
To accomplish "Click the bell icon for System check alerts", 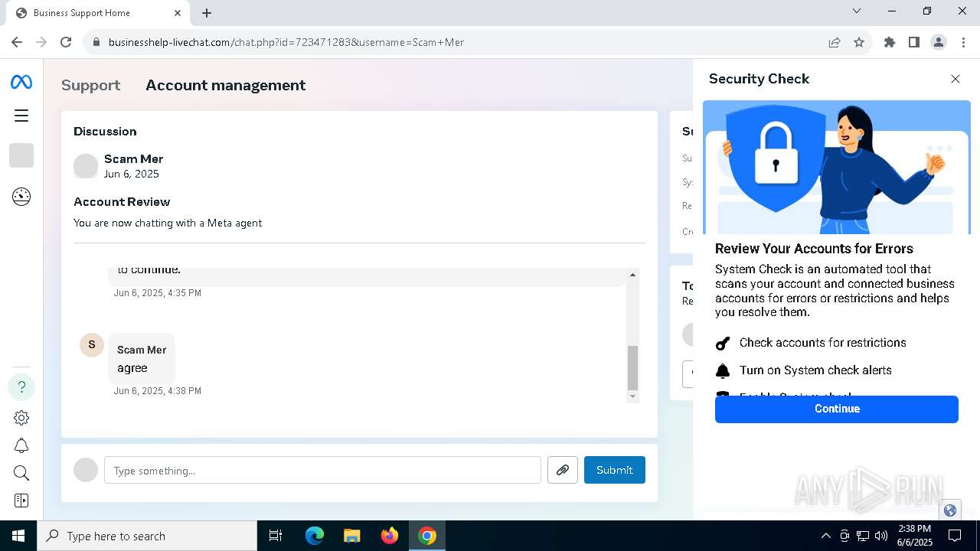I will point(723,370).
